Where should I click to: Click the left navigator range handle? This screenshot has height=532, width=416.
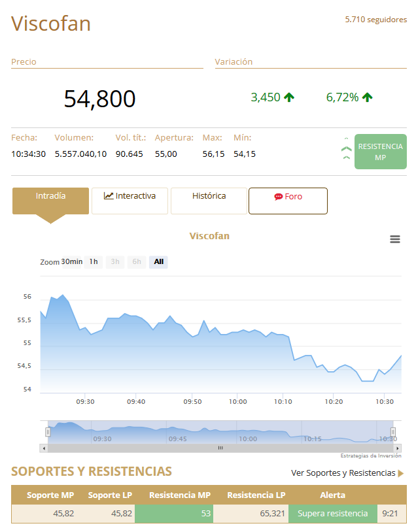[48, 432]
